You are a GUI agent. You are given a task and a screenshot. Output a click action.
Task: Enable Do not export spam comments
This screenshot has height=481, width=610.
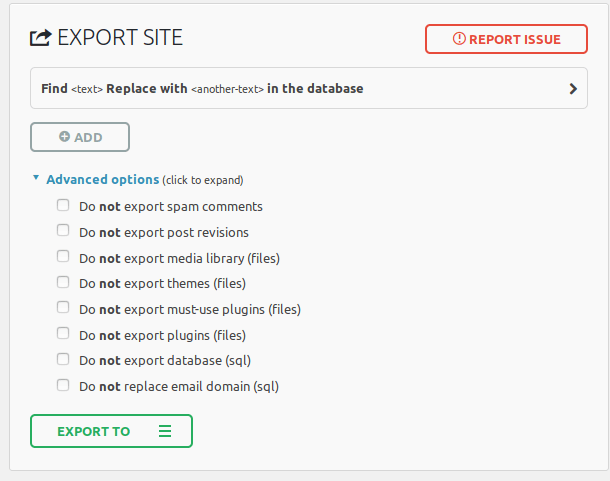[63, 205]
